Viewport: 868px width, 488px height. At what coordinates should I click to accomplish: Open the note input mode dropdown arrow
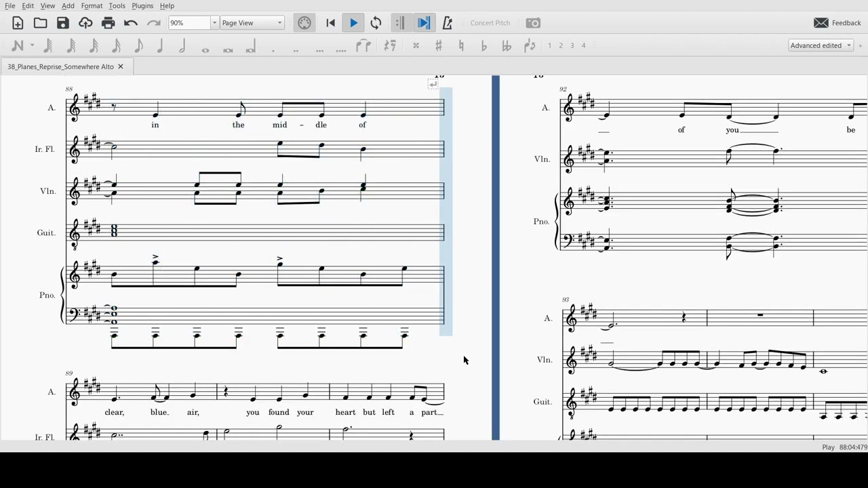(32, 45)
